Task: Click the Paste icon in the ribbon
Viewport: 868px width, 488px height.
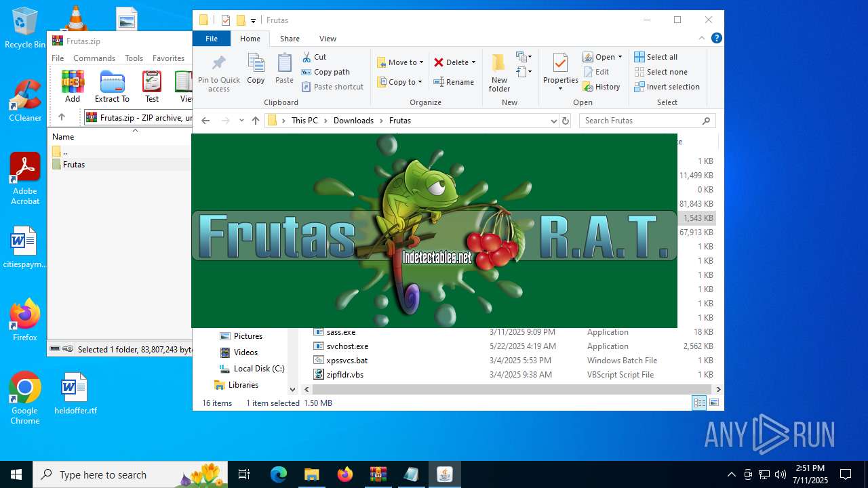Action: point(284,69)
